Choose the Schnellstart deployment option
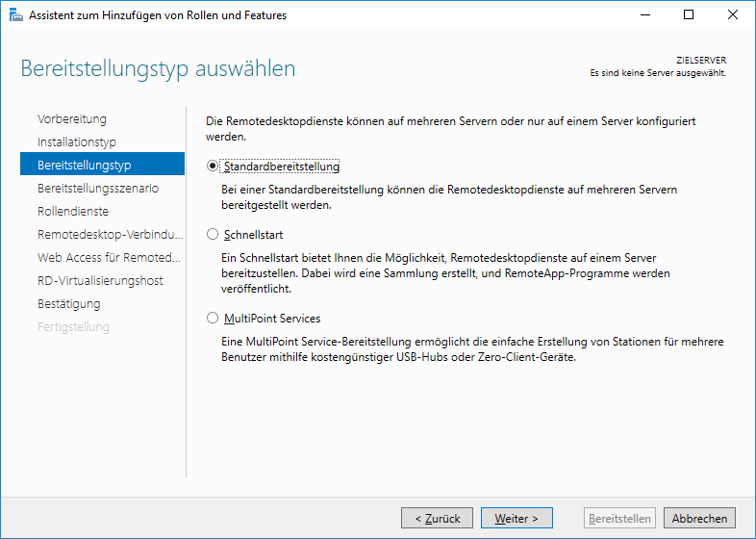The image size is (756, 539). tap(213, 235)
